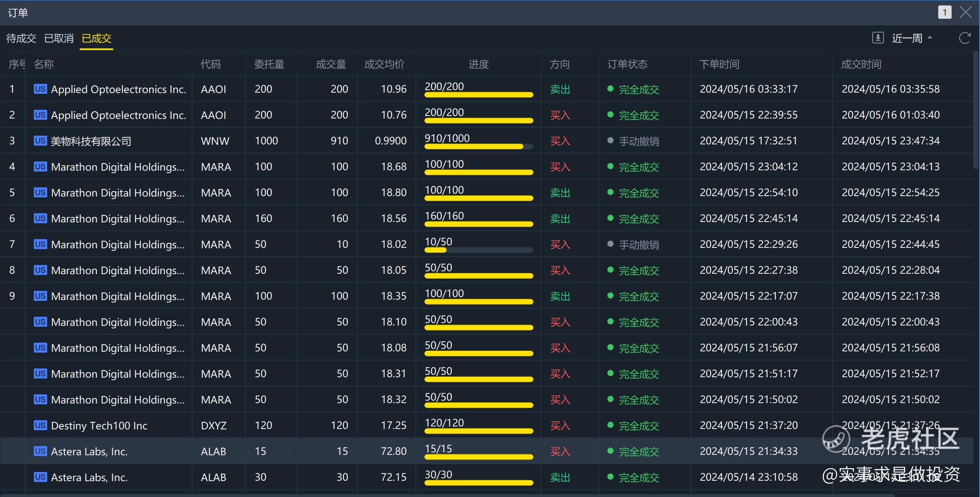Click the 120/120 progress bar for DXYZ
The width and height of the screenshot is (980, 497).
pos(479,431)
